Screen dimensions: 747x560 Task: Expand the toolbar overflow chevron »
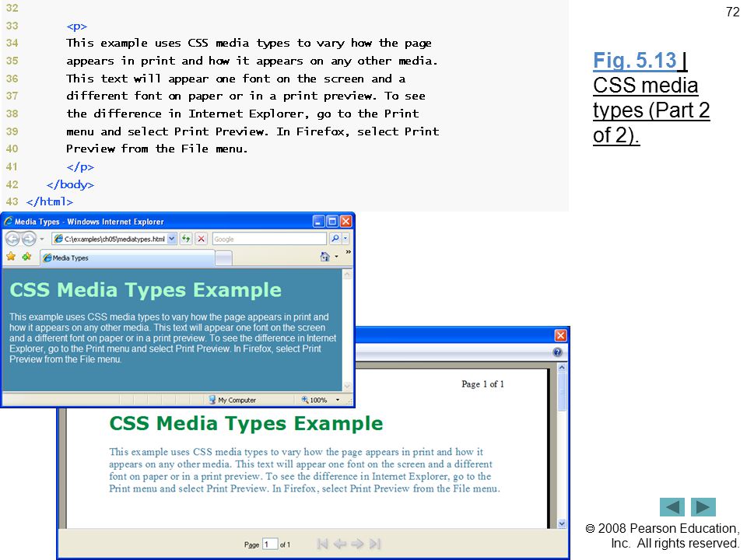click(349, 252)
